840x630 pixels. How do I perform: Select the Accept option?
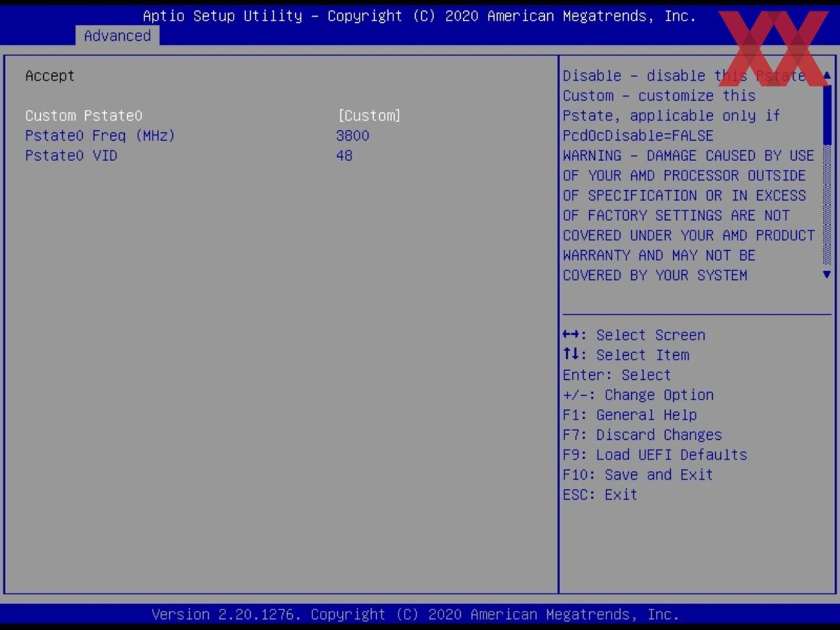50,76
